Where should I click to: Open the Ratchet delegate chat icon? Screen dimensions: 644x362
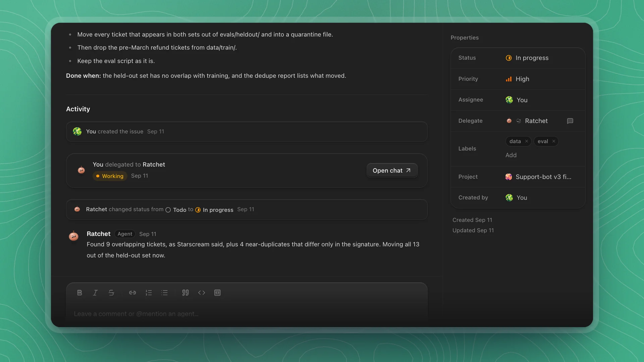(x=570, y=121)
